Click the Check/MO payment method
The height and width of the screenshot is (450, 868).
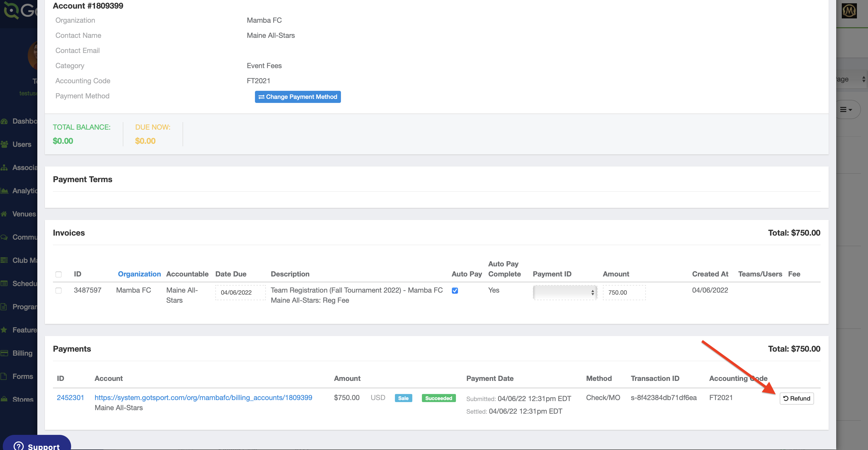603,398
